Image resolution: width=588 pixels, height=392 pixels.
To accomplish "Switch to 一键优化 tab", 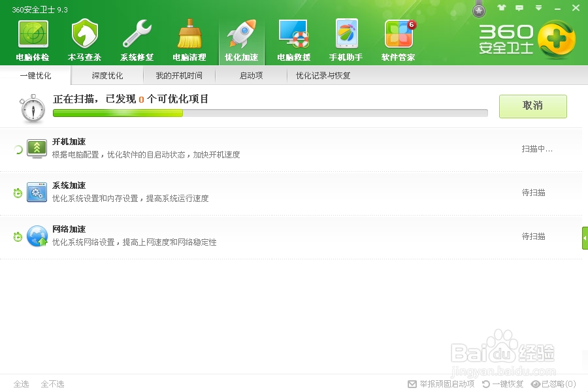I will [35, 75].
